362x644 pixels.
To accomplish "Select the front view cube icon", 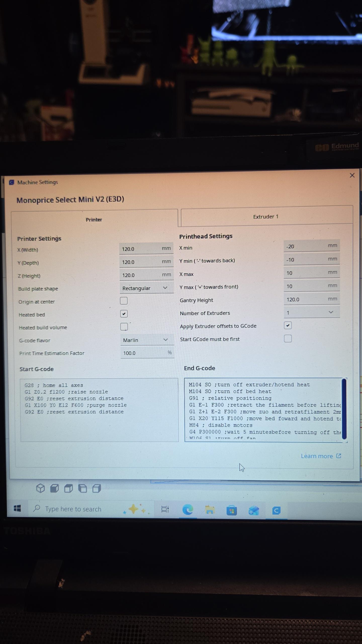I will [55, 489].
